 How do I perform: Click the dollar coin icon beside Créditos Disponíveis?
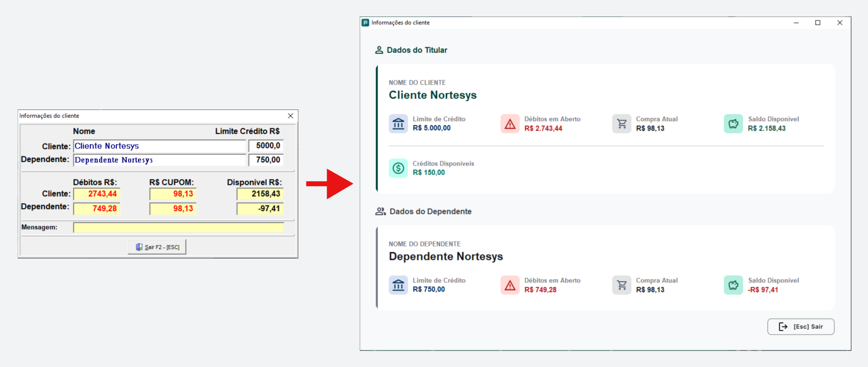(398, 168)
